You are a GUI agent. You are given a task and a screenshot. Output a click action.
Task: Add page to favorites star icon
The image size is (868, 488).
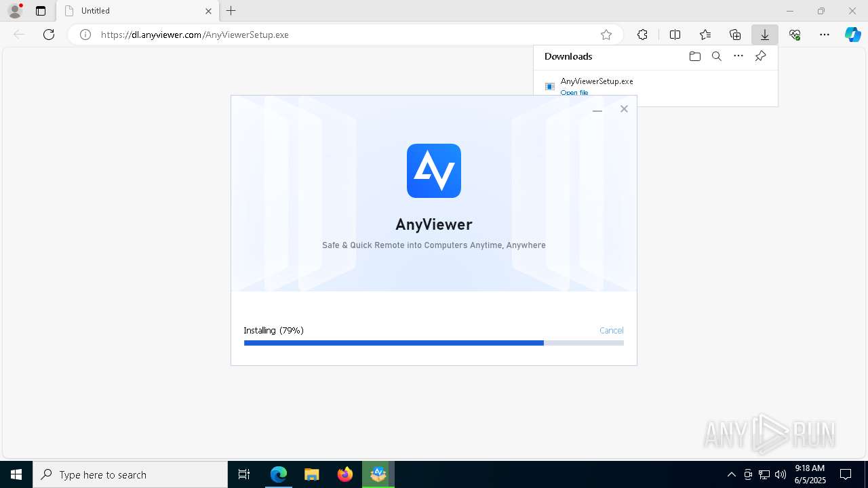[x=606, y=35]
